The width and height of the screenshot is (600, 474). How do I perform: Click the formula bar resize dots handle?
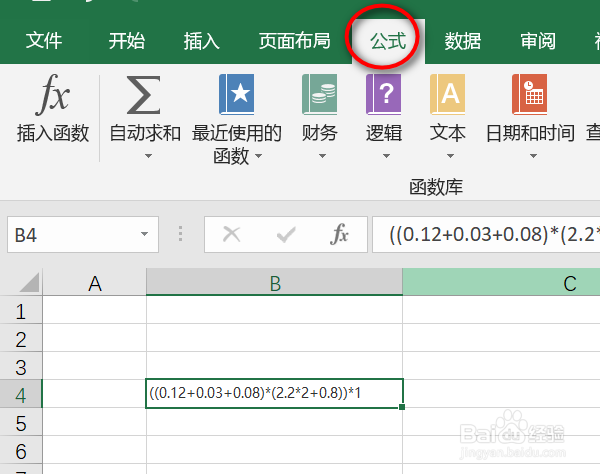tap(181, 234)
